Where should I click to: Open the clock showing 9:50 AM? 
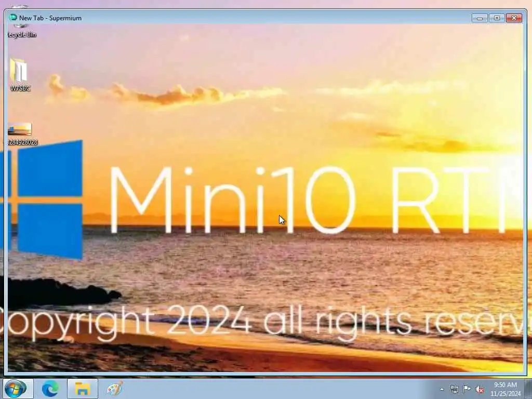click(505, 389)
